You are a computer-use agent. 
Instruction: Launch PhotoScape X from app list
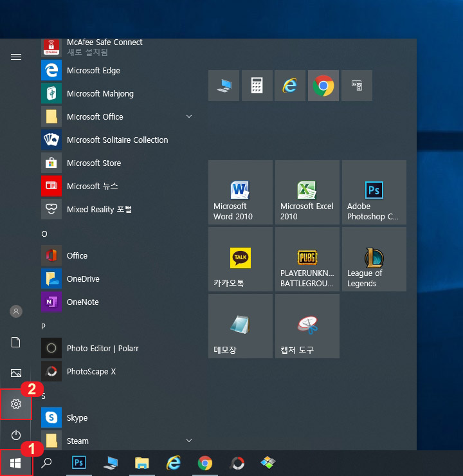click(x=118, y=371)
